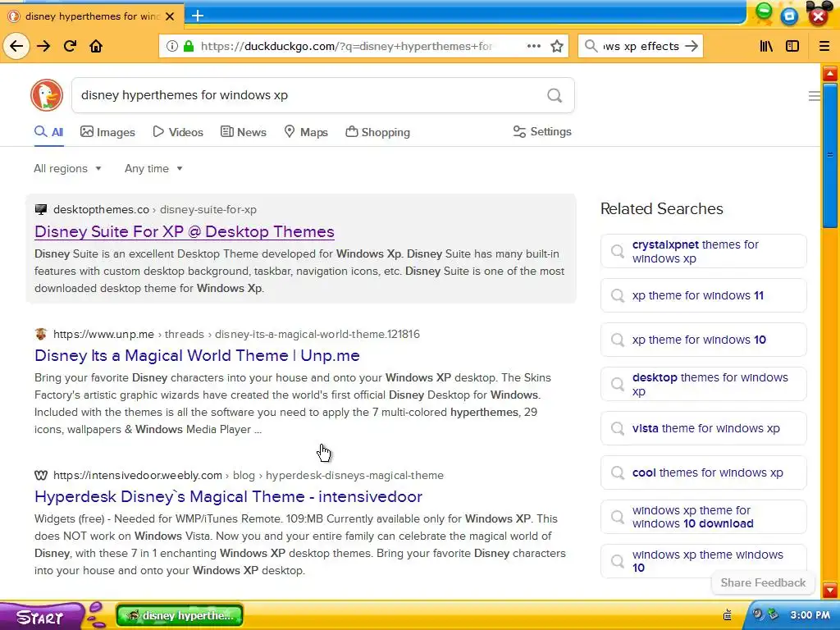Viewport: 840px width, 630px height.
Task: Activate the disney hyperthe... taskbar button
Action: click(x=180, y=615)
